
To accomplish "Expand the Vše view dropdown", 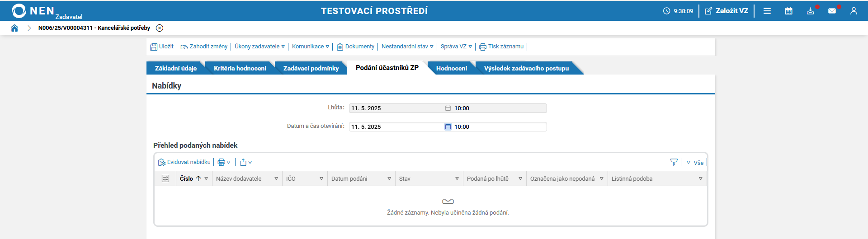I will point(695,163).
